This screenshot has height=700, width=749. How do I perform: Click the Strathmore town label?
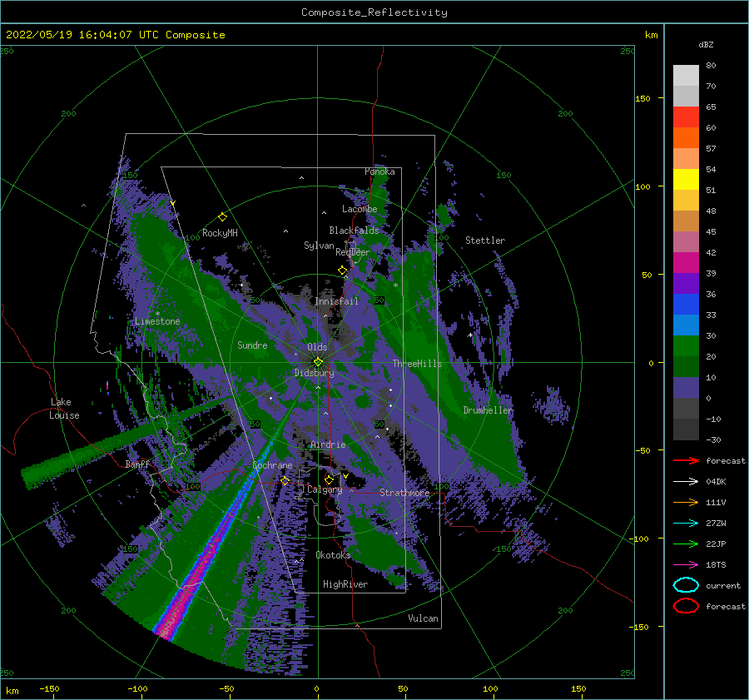click(x=404, y=493)
